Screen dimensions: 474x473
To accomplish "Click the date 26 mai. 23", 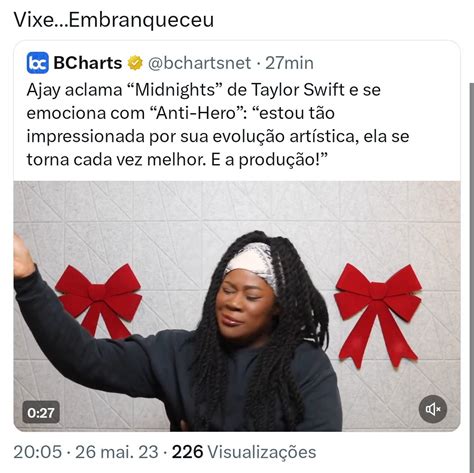I will [117, 452].
